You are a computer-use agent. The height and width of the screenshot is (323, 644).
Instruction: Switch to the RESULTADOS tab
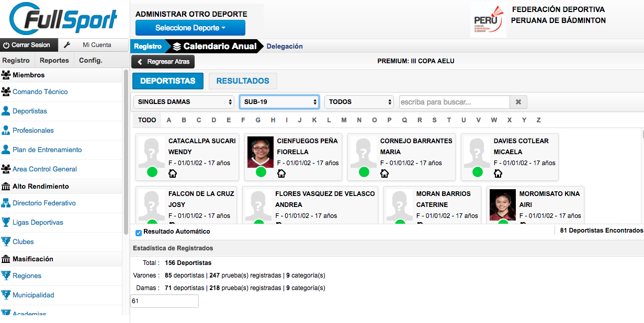(x=243, y=81)
